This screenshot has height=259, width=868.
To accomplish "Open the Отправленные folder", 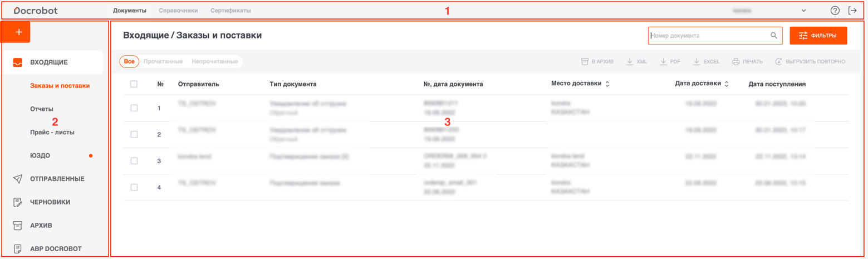I will (x=57, y=179).
